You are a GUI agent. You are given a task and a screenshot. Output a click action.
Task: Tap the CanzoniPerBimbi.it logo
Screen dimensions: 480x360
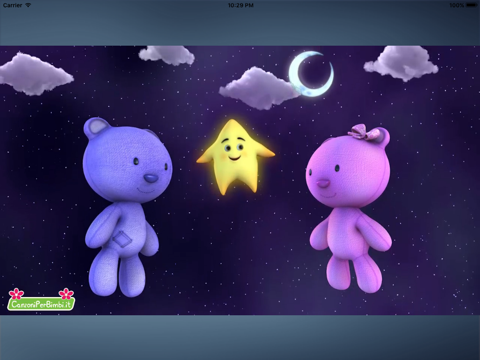(41, 300)
